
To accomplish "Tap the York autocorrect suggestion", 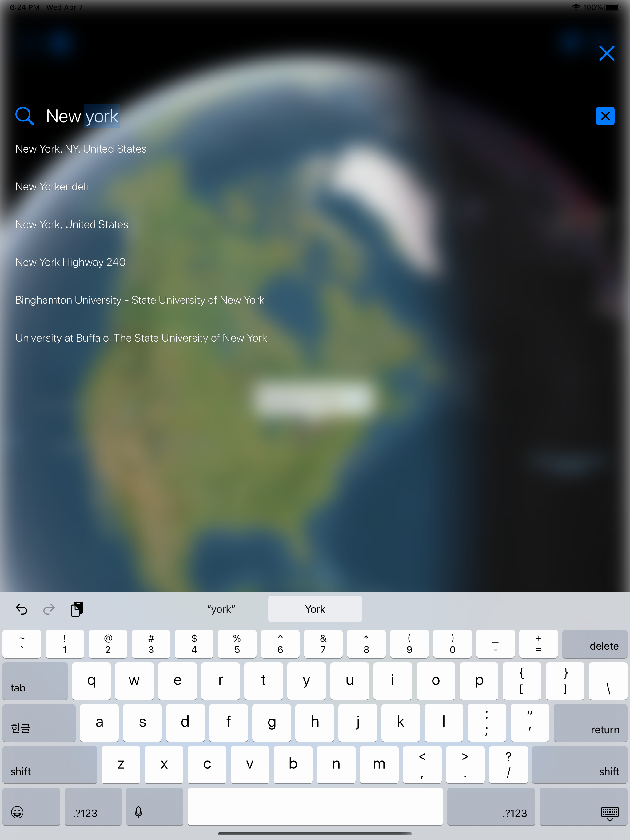I will tap(314, 608).
